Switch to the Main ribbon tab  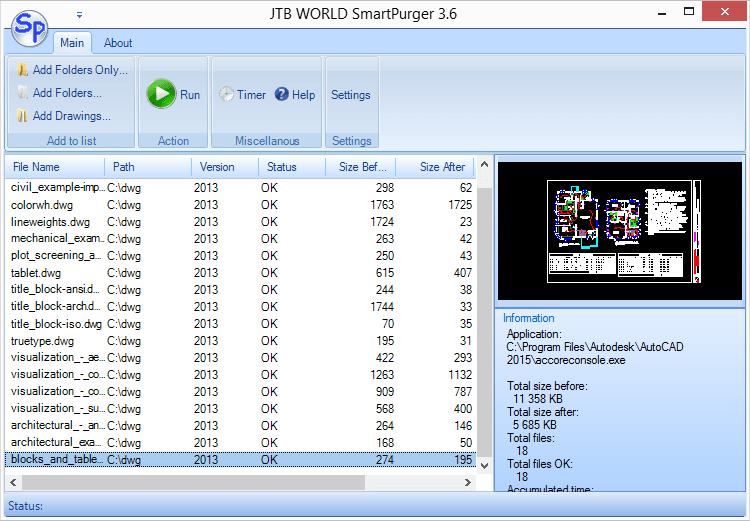tap(72, 43)
